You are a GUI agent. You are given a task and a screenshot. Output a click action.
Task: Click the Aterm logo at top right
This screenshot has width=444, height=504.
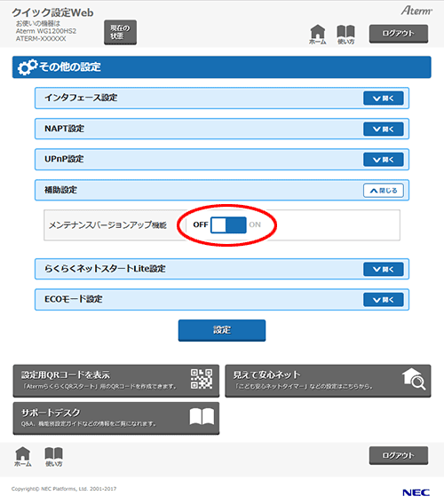(416, 11)
